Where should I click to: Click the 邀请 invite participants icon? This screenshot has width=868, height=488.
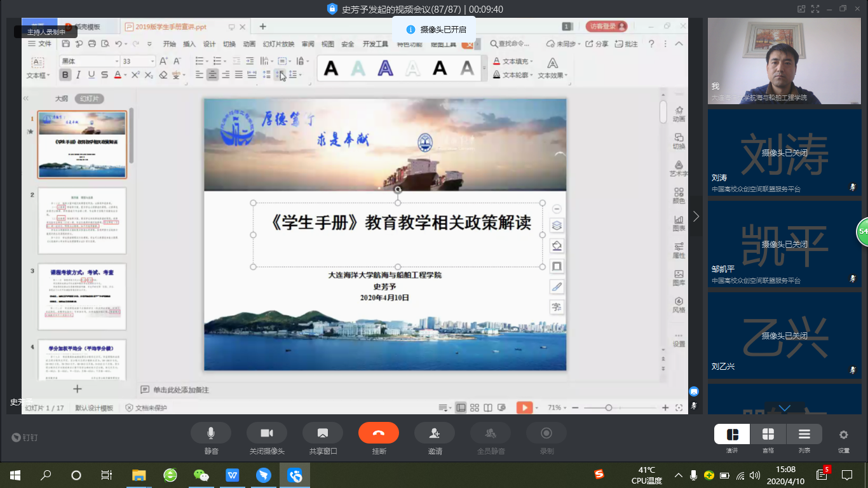(x=435, y=433)
